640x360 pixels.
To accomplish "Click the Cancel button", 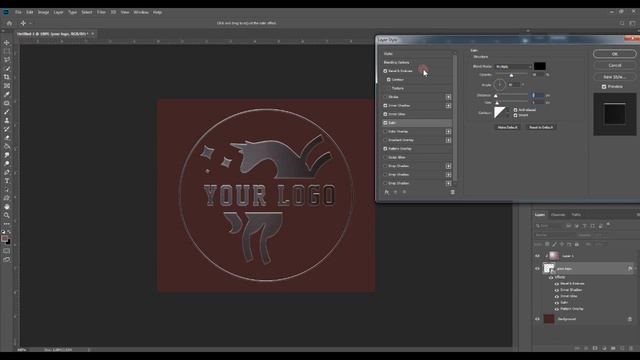I will tap(614, 65).
